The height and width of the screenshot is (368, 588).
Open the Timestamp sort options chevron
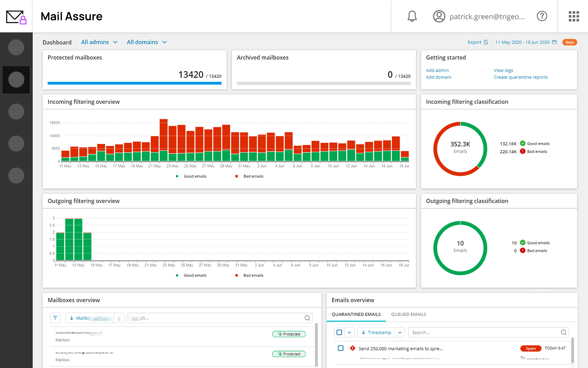pos(400,332)
